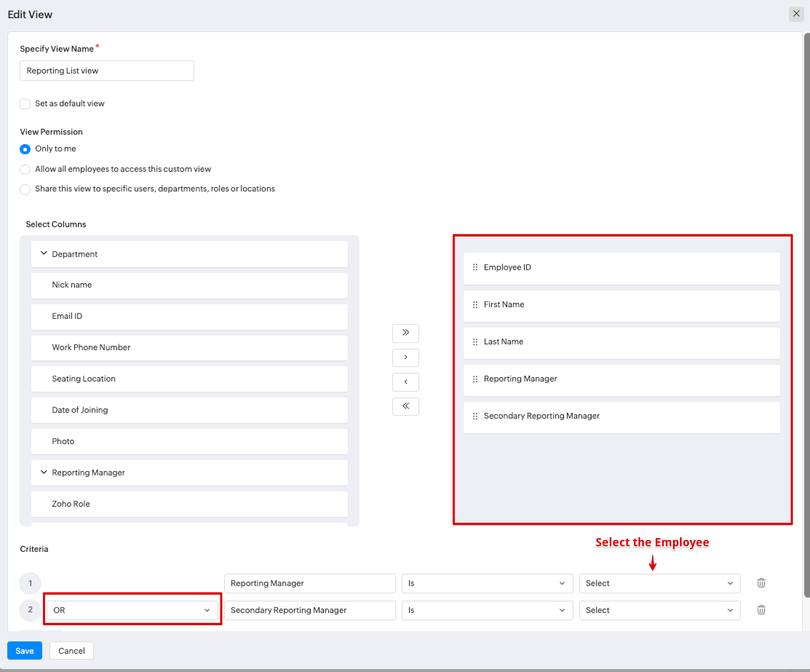Delete the Secondary Reporting Manager criteria row
The image size is (810, 672).
coord(761,610)
